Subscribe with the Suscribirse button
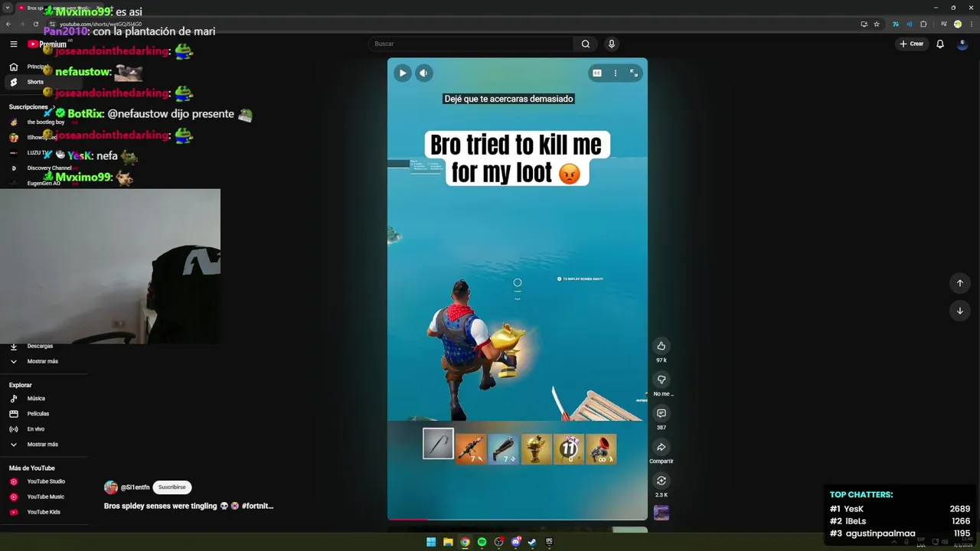This screenshot has height=551, width=980. click(172, 487)
